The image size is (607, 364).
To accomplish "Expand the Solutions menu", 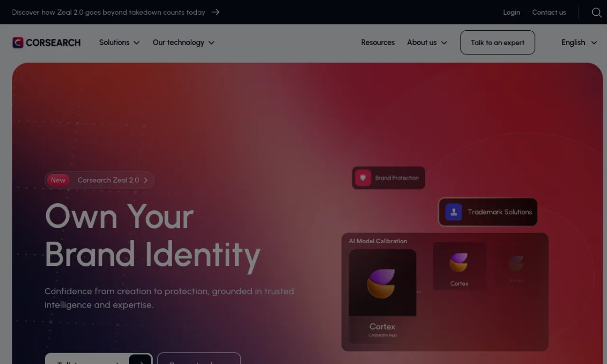I will 120,43.
